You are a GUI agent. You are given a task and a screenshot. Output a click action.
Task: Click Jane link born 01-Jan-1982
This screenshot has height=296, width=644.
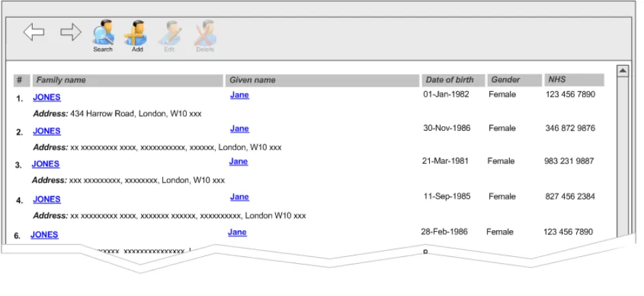click(239, 95)
